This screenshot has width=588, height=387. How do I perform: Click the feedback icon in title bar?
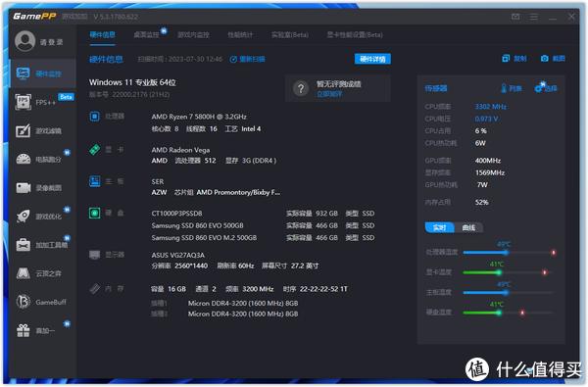click(x=515, y=17)
